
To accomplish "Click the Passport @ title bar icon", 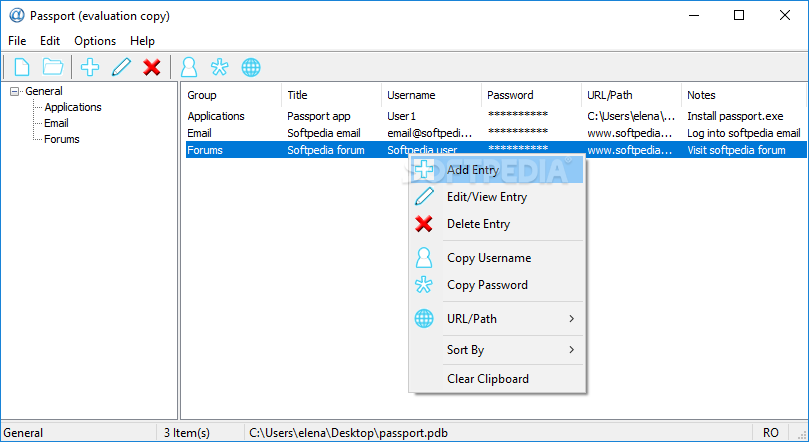I will click(17, 15).
